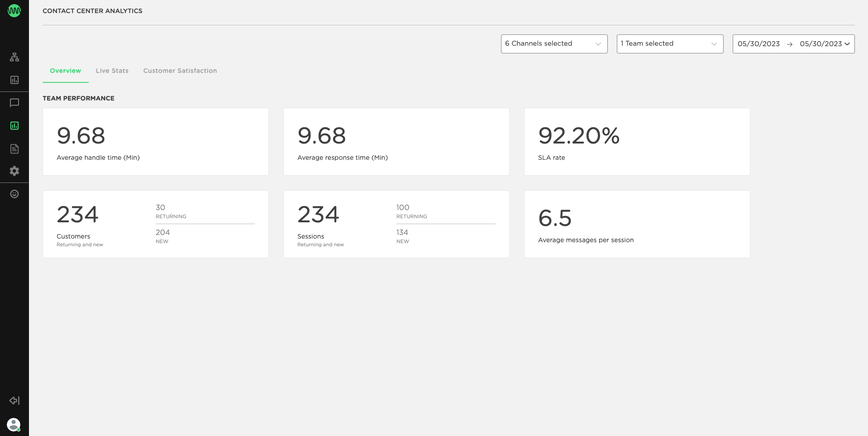Open the document notes sidebar icon

(x=14, y=149)
